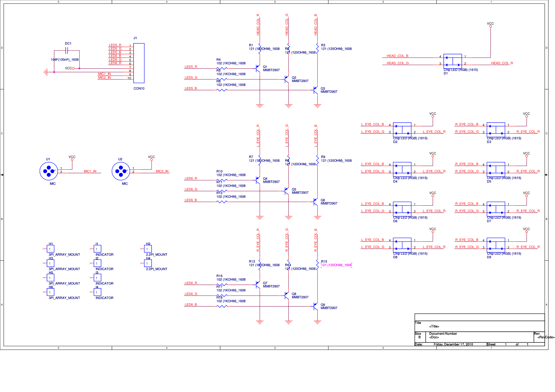Select the D1 RGB chip LED symbol
The width and height of the screenshot is (555, 392).
(x=452, y=61)
